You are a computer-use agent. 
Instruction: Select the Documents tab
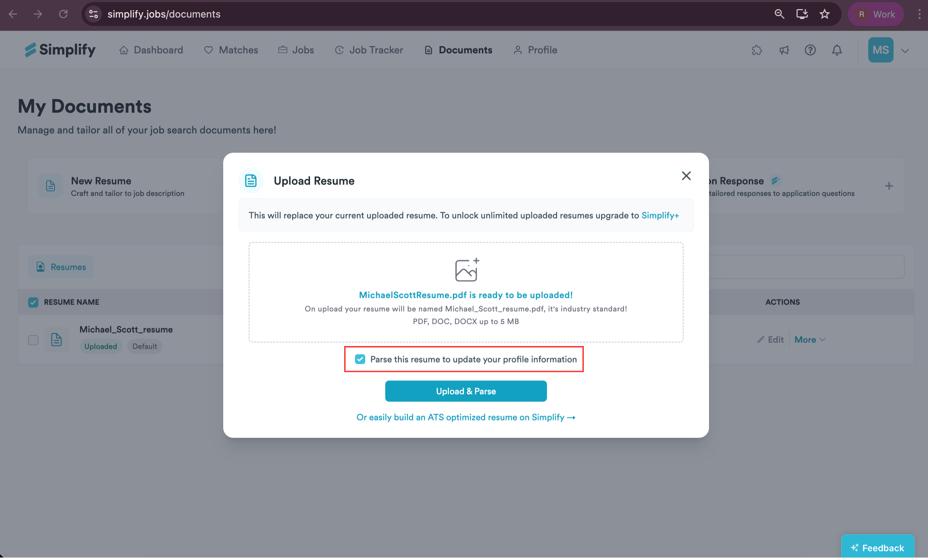tap(458, 50)
